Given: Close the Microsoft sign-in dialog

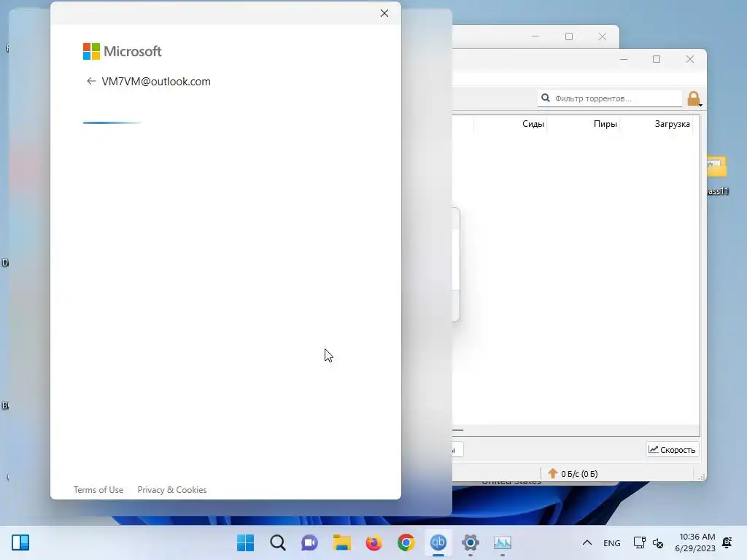Looking at the screenshot, I should pyautogui.click(x=384, y=13).
